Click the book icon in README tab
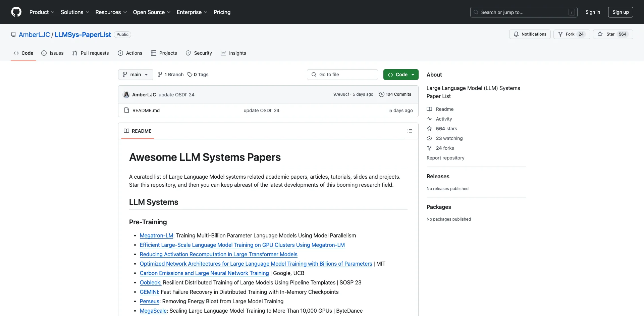644x316 pixels. pos(126,131)
